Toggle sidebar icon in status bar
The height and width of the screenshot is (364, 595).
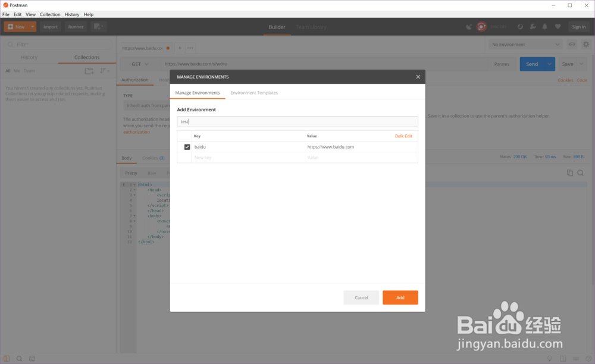tap(7, 358)
